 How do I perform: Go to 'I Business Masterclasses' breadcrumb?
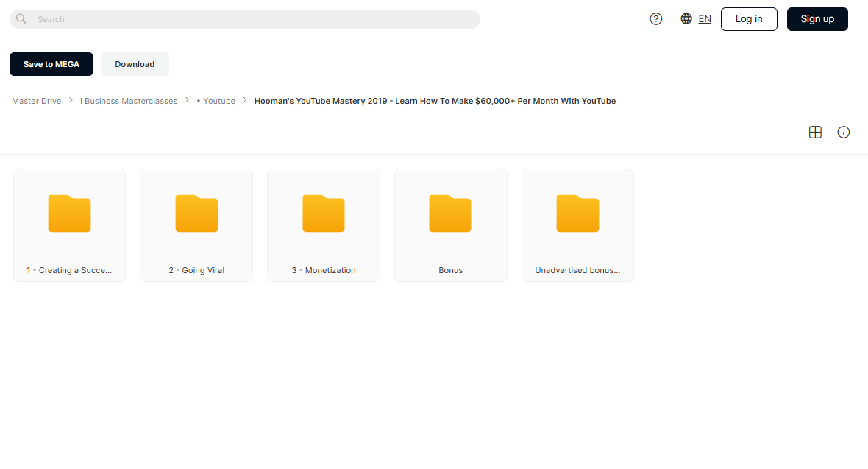tap(129, 101)
